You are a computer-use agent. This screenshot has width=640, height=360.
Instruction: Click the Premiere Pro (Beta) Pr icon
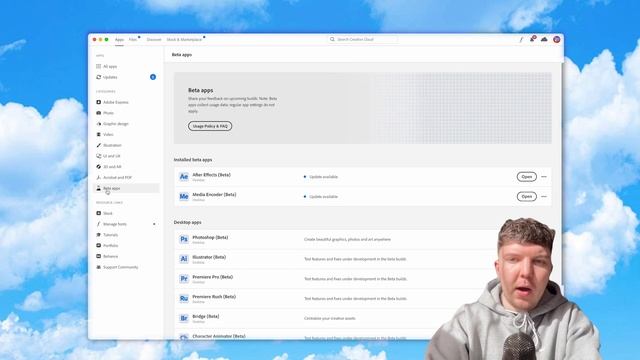click(184, 279)
